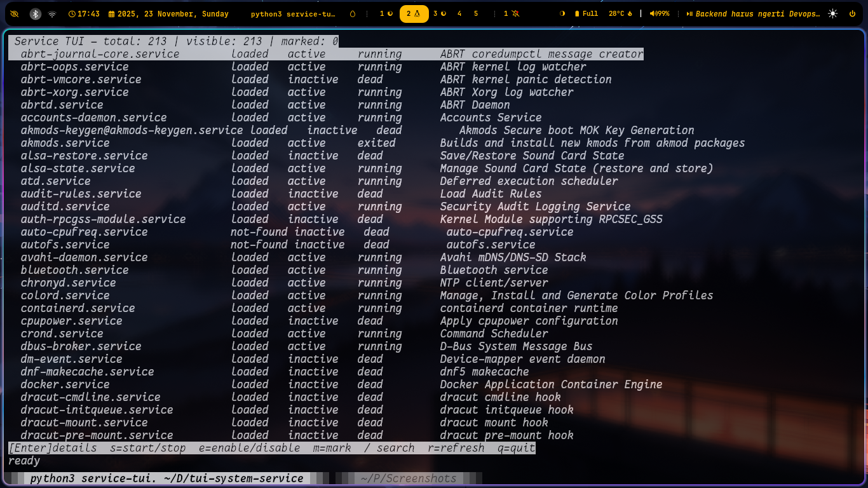Screen dimensions: 868x488
Task: Open the Wi-Fi network indicator
Action: [x=52, y=13]
